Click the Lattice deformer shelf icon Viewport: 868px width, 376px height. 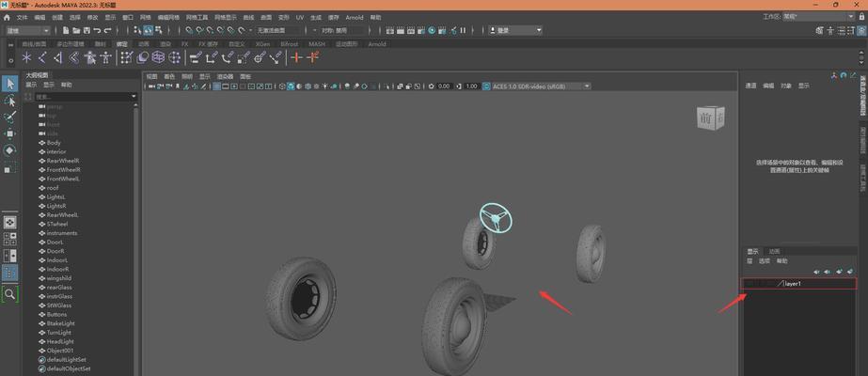(x=158, y=57)
